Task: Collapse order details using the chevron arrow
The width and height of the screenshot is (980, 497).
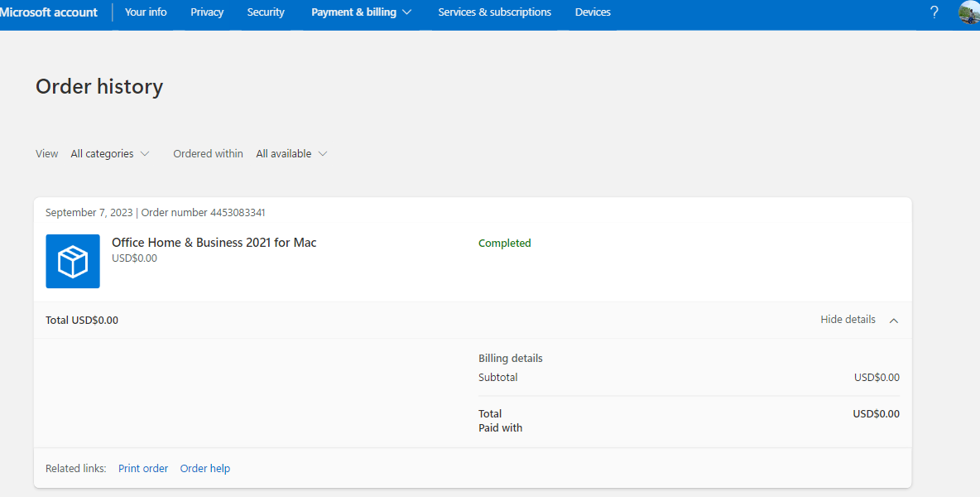Action: [x=894, y=321]
